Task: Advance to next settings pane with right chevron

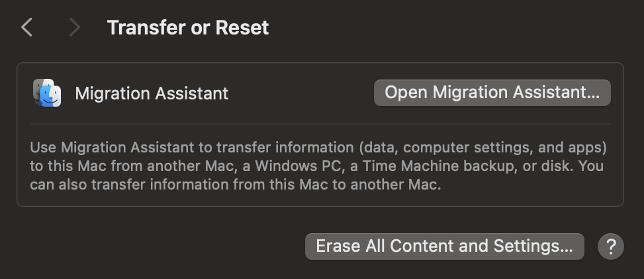Action: [74, 28]
